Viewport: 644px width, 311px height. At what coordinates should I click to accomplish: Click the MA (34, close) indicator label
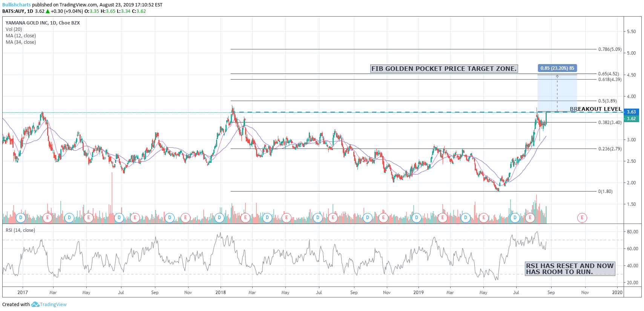click(21, 42)
